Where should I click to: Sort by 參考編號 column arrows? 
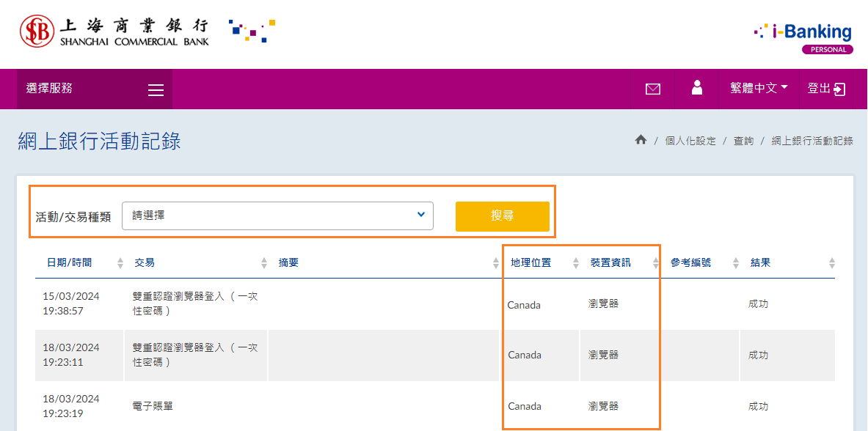click(x=736, y=263)
